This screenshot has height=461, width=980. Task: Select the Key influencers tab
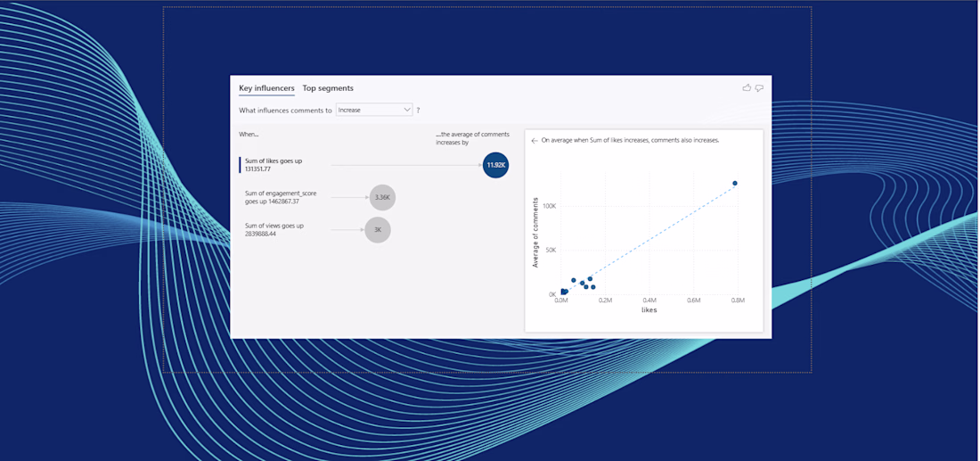(267, 88)
